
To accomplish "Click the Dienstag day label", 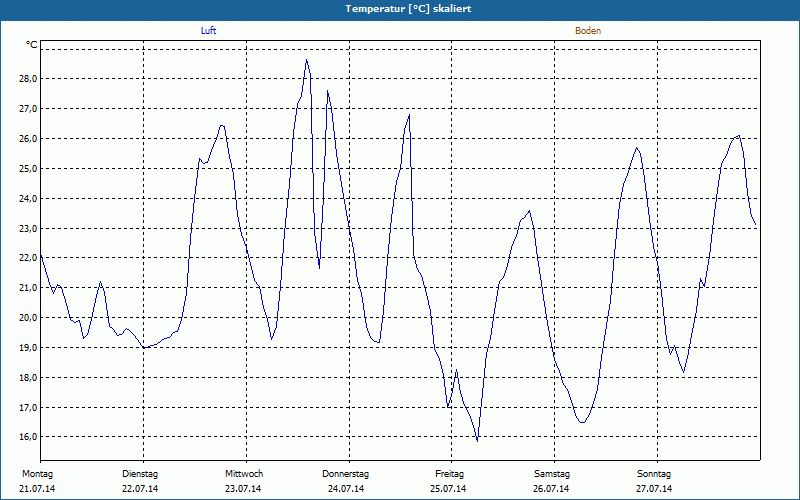I will click(140, 474).
